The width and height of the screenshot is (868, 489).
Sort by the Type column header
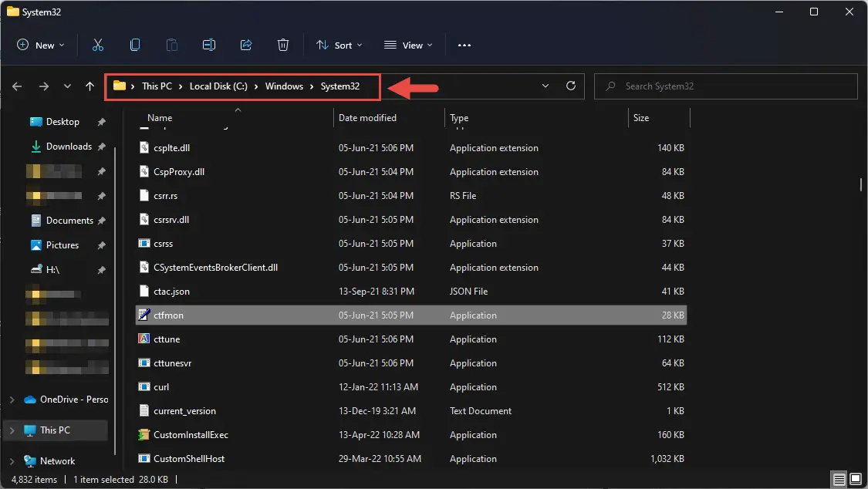click(x=459, y=118)
